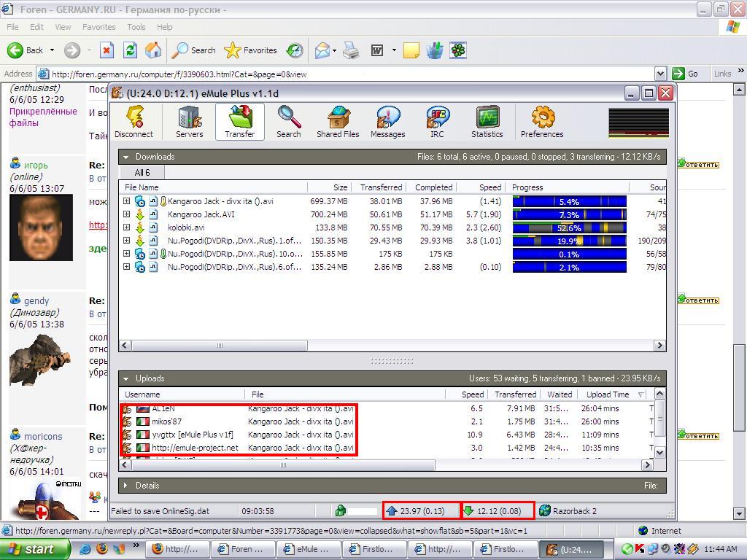The height and width of the screenshot is (560, 747).
Task: Collapse the Uploads section header
Action: 126,378
